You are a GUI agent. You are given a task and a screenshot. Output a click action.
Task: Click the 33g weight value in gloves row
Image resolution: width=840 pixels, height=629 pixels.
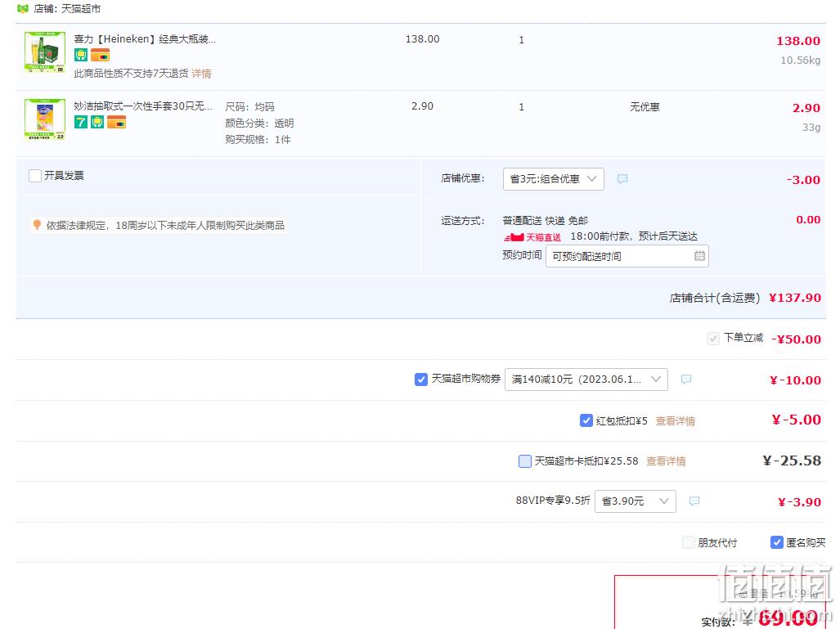(x=811, y=127)
